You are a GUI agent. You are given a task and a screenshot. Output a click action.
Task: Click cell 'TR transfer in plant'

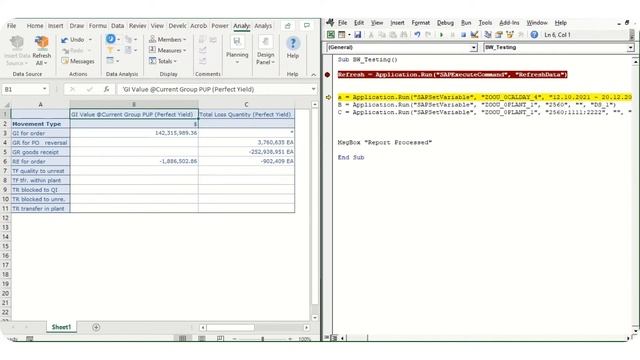pos(40,209)
